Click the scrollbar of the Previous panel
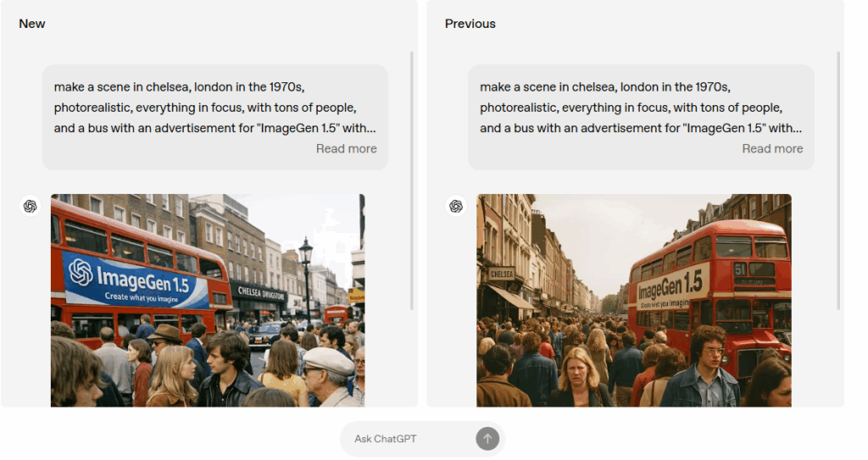 click(838, 180)
